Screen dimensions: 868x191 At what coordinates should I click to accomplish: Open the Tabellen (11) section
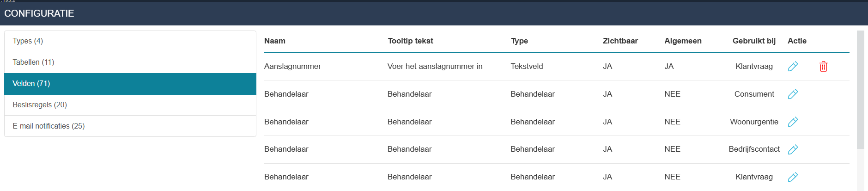130,62
